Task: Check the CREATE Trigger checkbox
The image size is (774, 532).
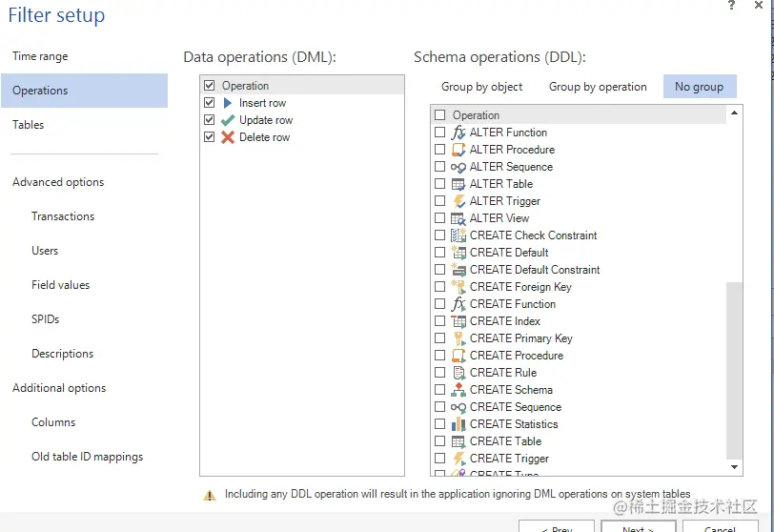Action: pos(439,459)
